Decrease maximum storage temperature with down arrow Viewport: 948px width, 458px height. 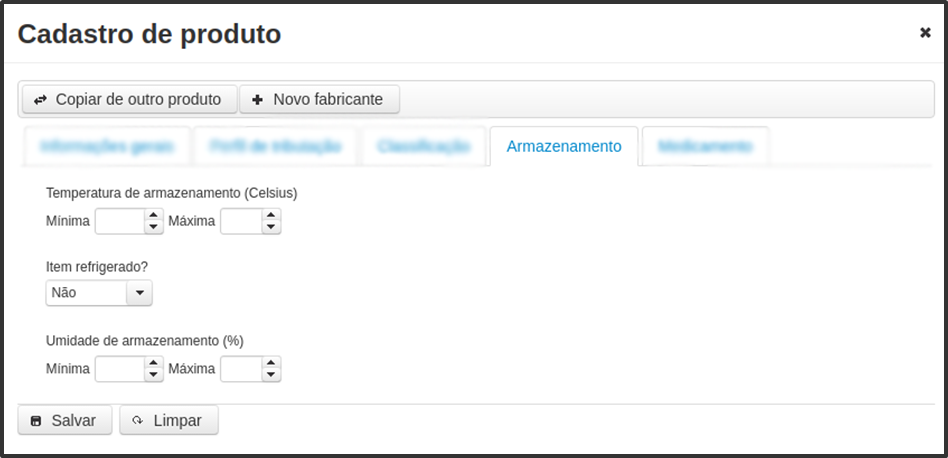(x=271, y=227)
